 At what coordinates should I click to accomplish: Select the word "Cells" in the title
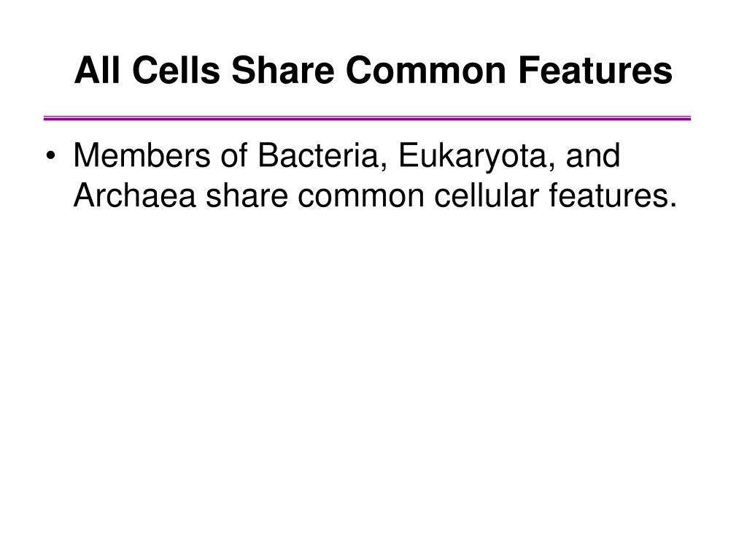point(176,70)
